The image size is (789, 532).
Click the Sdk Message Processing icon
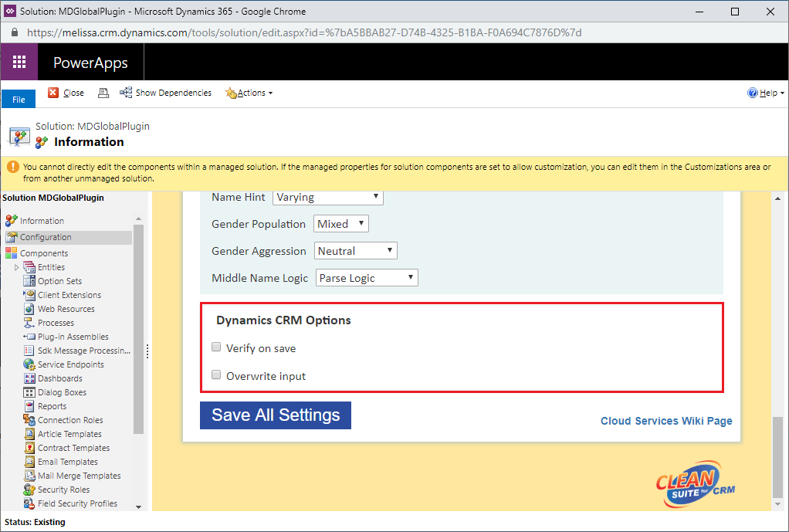[29, 351]
